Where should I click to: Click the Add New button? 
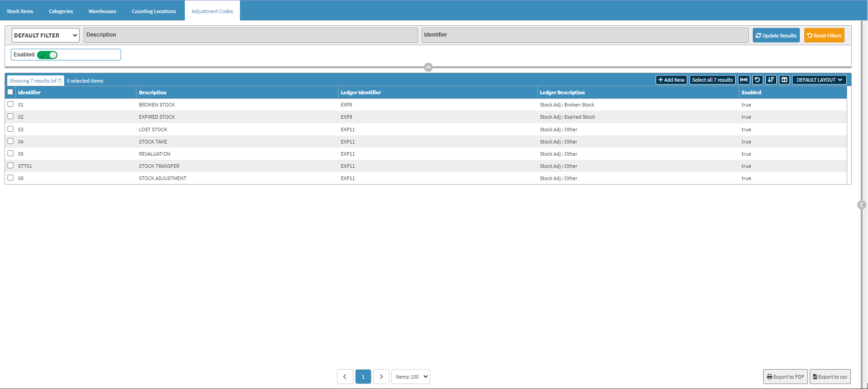671,80
